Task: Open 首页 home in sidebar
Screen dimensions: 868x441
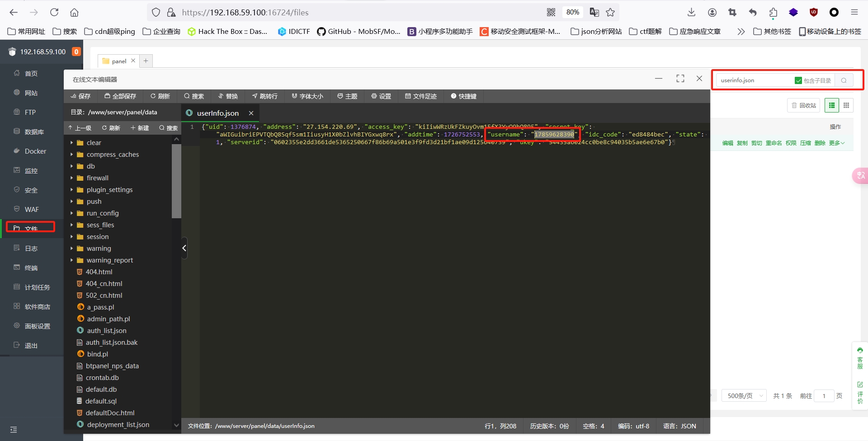Action: [31, 73]
